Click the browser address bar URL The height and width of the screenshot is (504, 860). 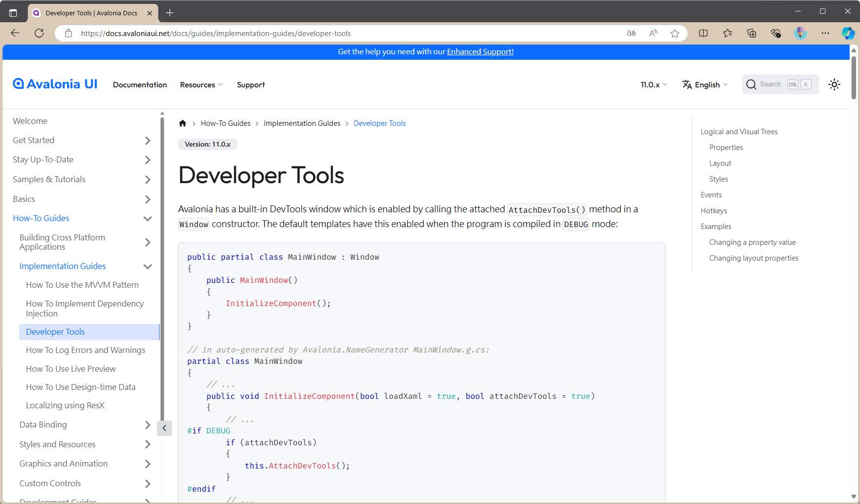(216, 34)
